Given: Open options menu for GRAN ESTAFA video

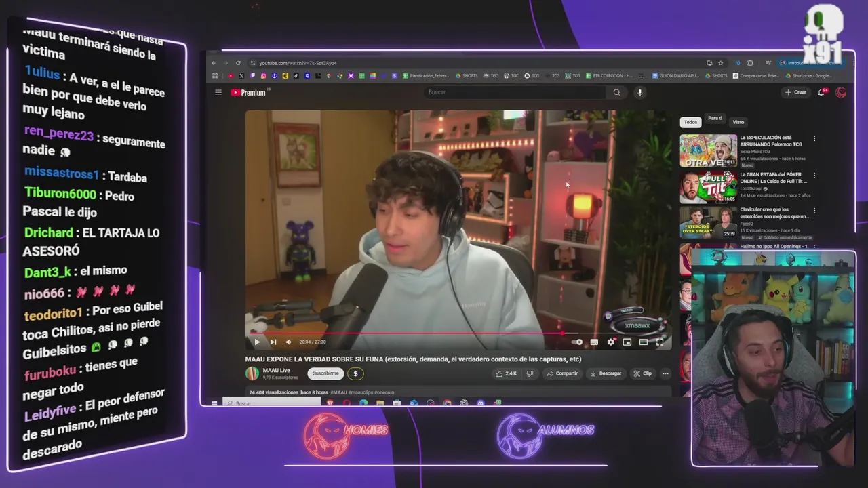Looking at the screenshot, I should (x=814, y=176).
